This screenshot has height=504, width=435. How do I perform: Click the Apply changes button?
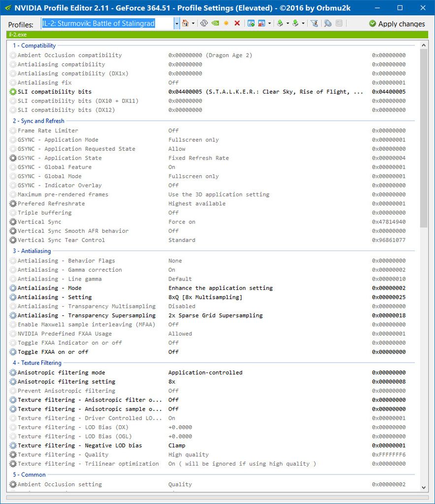pos(397,23)
